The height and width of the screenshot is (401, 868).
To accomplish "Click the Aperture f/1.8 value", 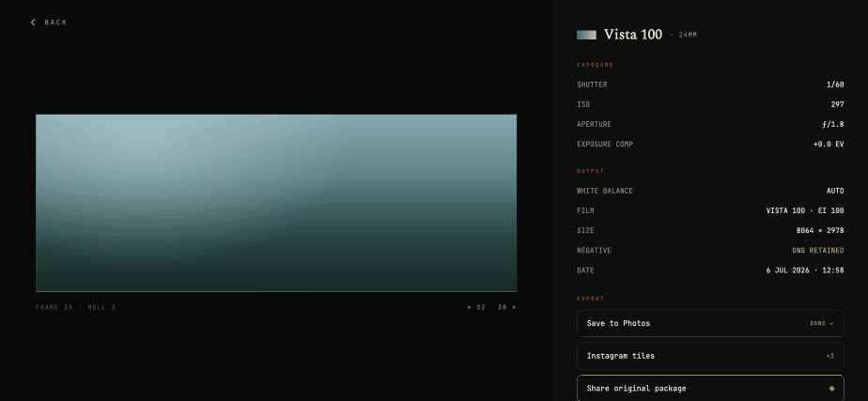I will coord(833,125).
